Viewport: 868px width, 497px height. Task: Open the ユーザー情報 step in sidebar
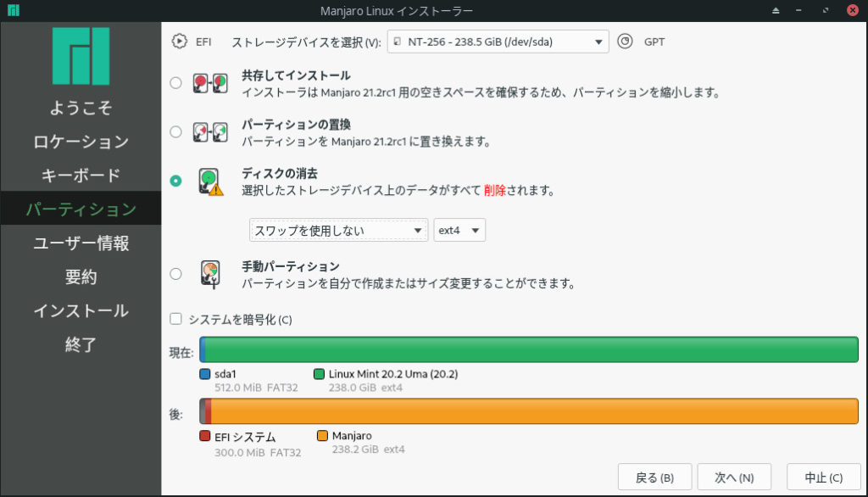point(81,243)
